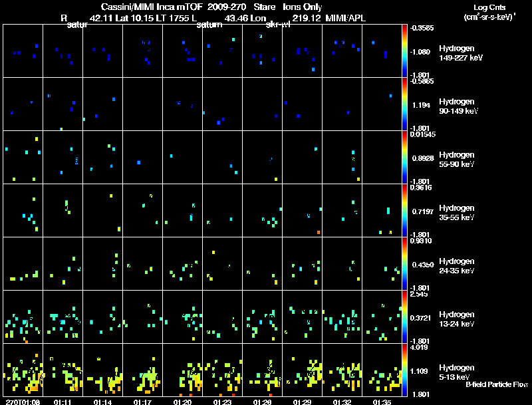Click the '0.8928' color scale value
The height and width of the screenshot is (405, 532).
(423, 158)
